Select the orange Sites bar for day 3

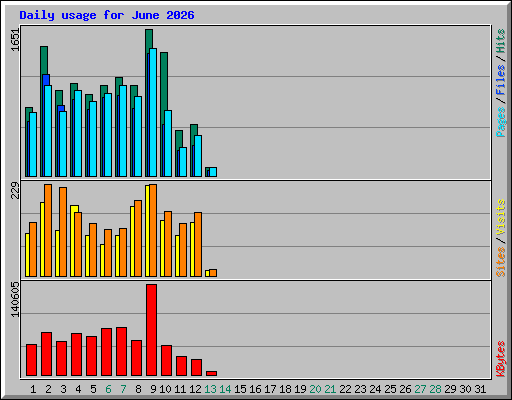tap(63, 232)
